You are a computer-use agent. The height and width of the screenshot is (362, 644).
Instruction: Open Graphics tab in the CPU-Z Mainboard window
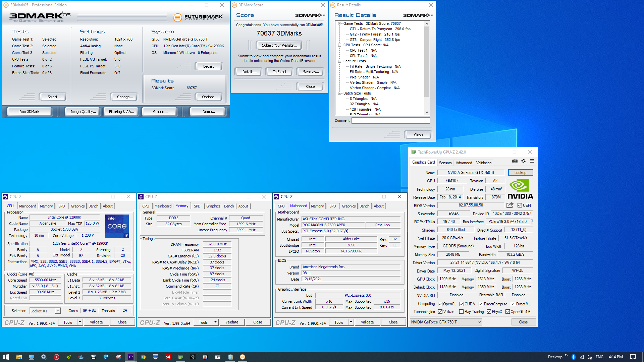coord(349,206)
